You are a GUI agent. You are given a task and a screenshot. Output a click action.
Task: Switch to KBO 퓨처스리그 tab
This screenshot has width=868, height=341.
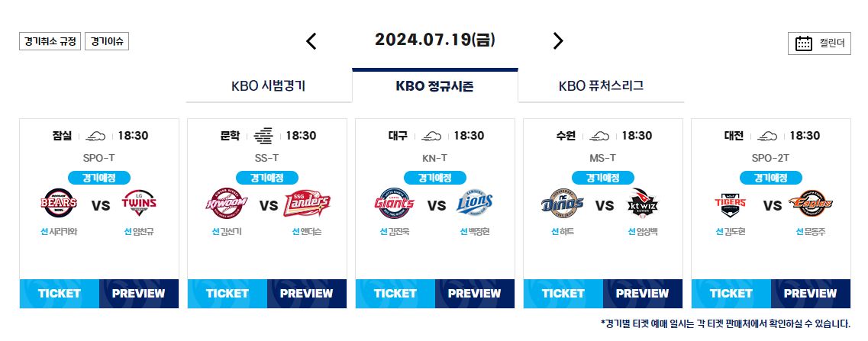tap(601, 86)
